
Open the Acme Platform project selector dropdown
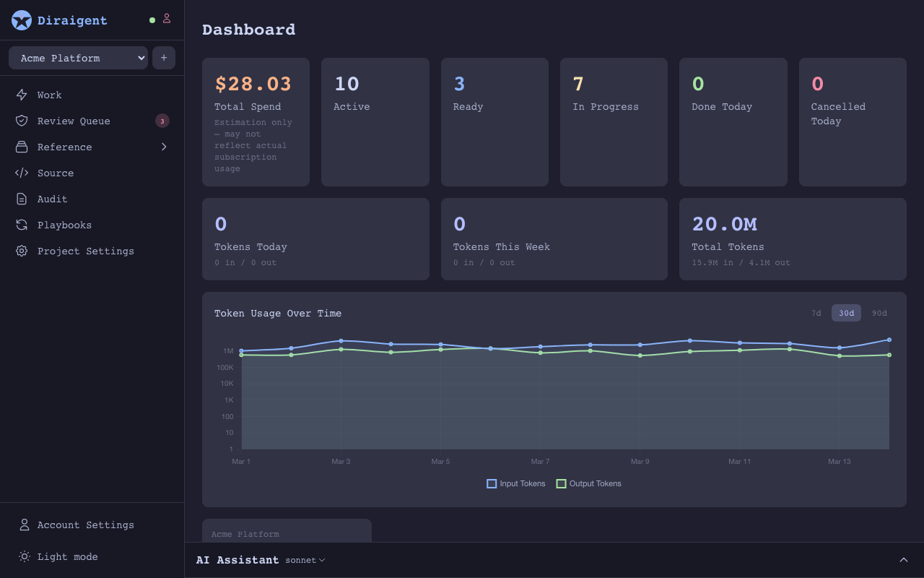click(77, 58)
